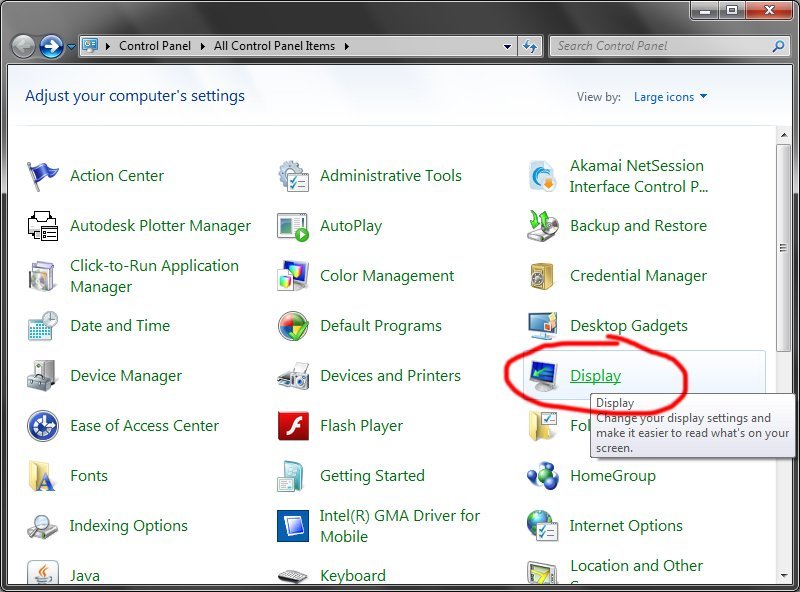800x592 pixels.
Task: Click the Indexing Options magnifier icon
Action: click(x=42, y=527)
